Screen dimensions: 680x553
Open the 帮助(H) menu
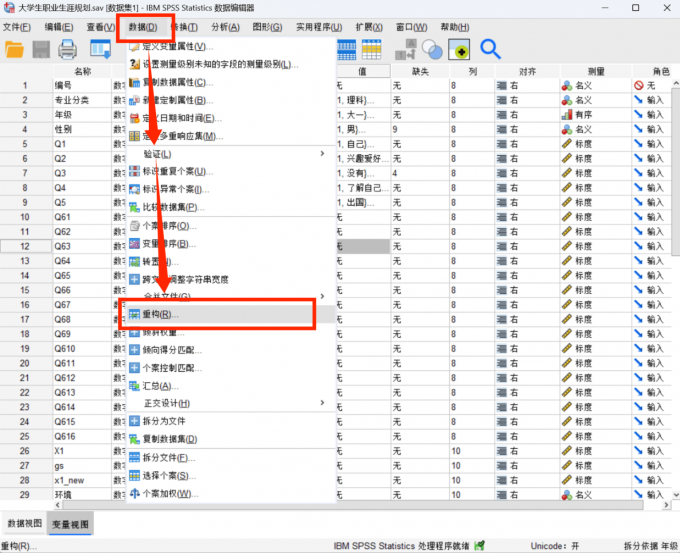(x=455, y=27)
